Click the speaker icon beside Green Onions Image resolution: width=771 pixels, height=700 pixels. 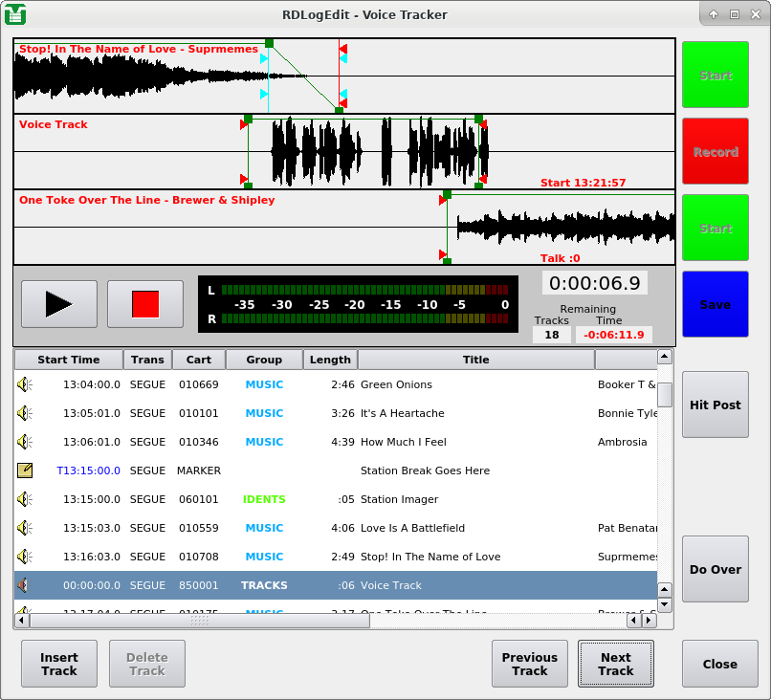click(25, 384)
